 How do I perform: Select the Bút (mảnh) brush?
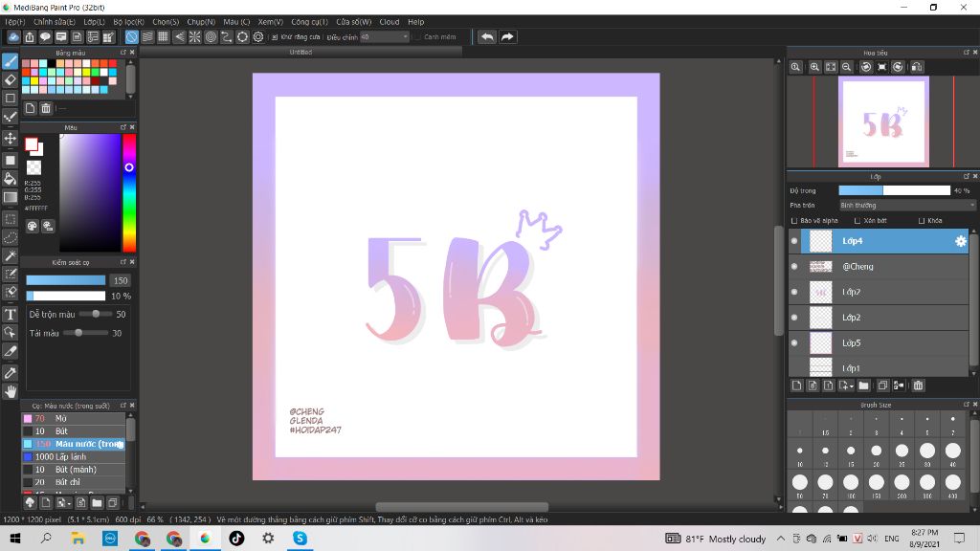point(74,469)
